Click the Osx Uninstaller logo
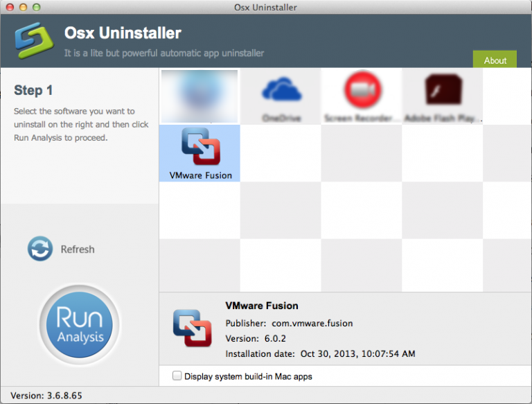 click(34, 40)
